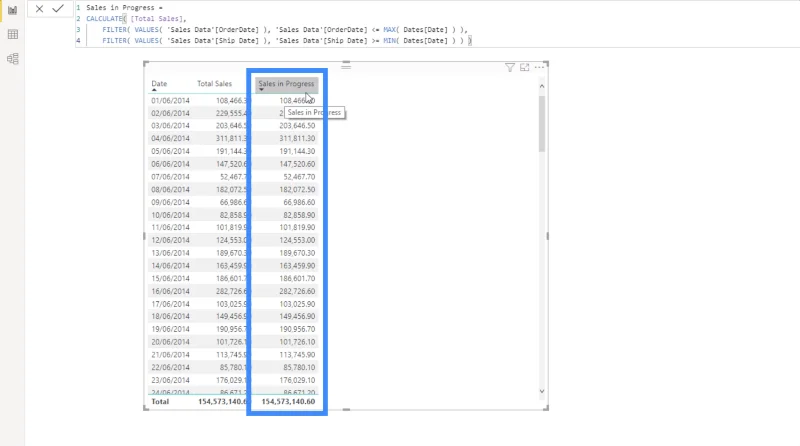The image size is (800, 446).
Task: Select the 01/06/2014 date cell
Action: pyautogui.click(x=170, y=101)
